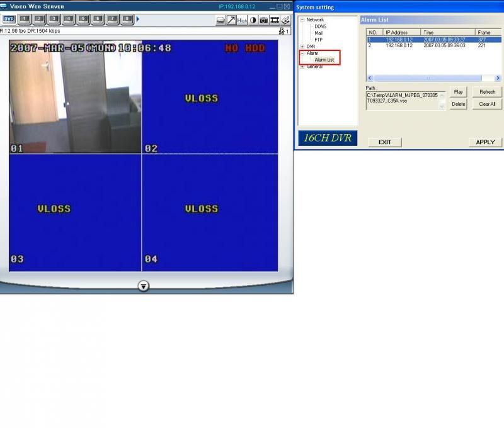Select channel 5 button

click(x=83, y=20)
